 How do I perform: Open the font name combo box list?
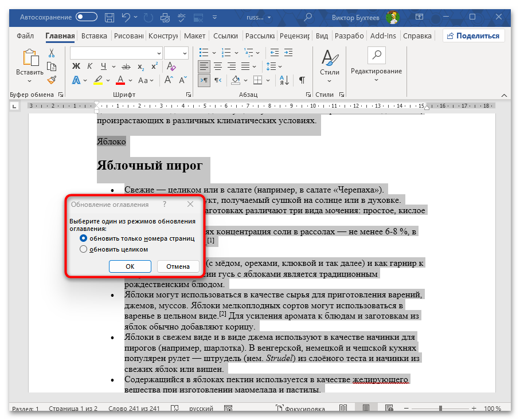[x=159, y=53]
